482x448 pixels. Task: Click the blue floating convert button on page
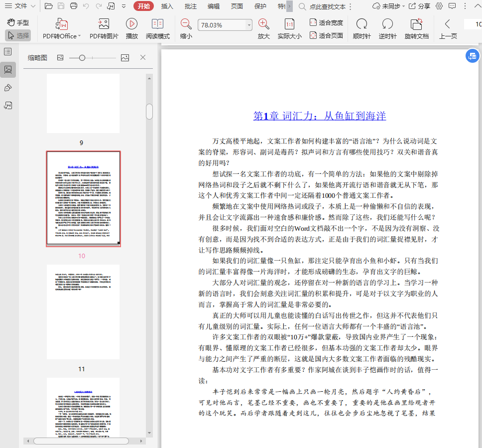[472, 56]
